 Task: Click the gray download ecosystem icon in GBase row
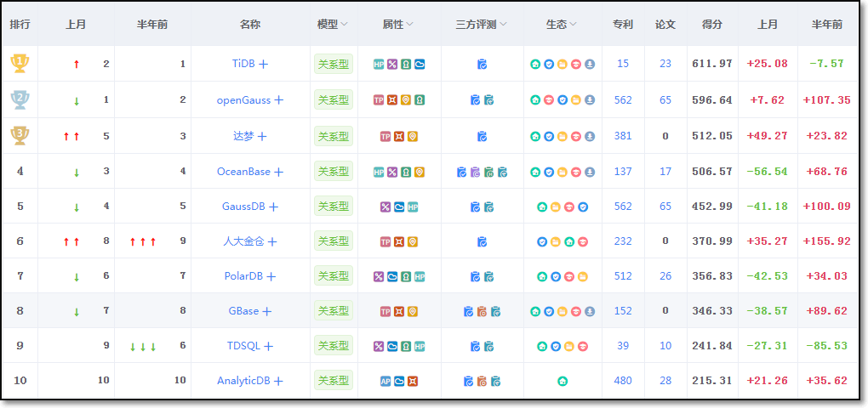590,311
